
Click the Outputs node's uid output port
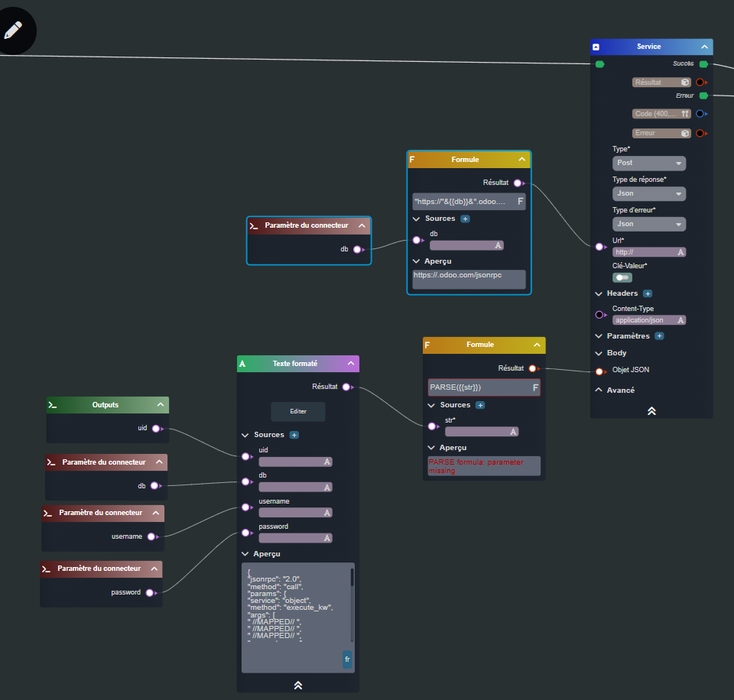click(156, 429)
